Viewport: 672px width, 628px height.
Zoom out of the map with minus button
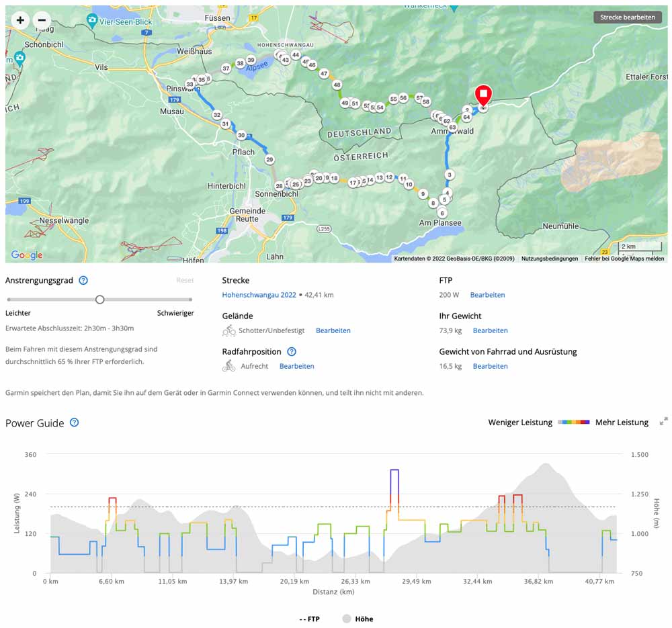click(x=41, y=20)
